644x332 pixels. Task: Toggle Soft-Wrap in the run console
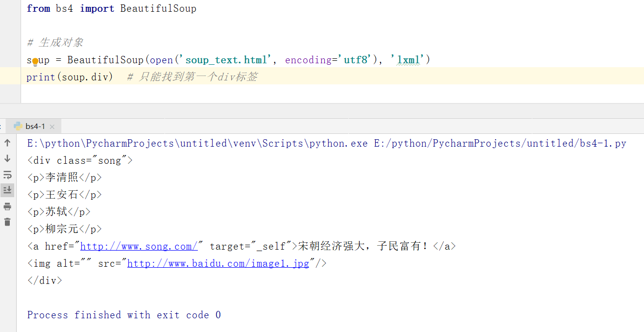[7, 175]
